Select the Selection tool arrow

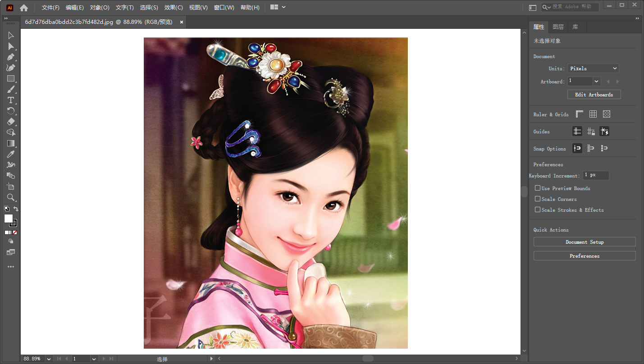[x=11, y=36]
